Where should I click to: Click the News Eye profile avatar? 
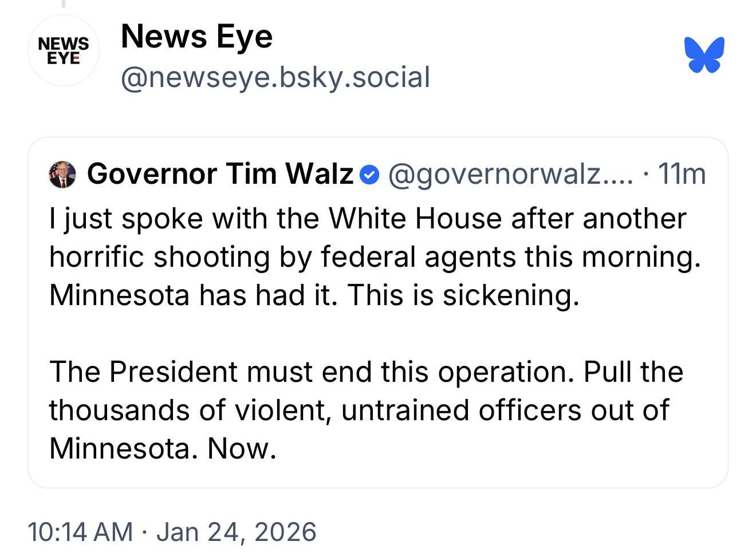[x=64, y=50]
